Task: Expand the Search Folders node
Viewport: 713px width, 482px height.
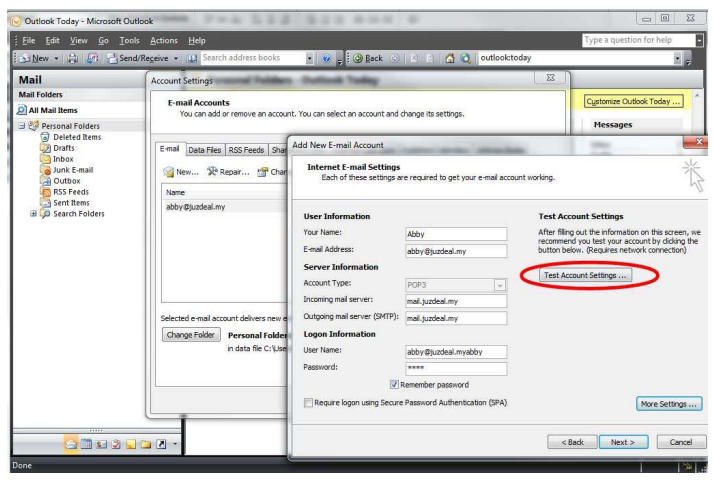Action: (33, 213)
